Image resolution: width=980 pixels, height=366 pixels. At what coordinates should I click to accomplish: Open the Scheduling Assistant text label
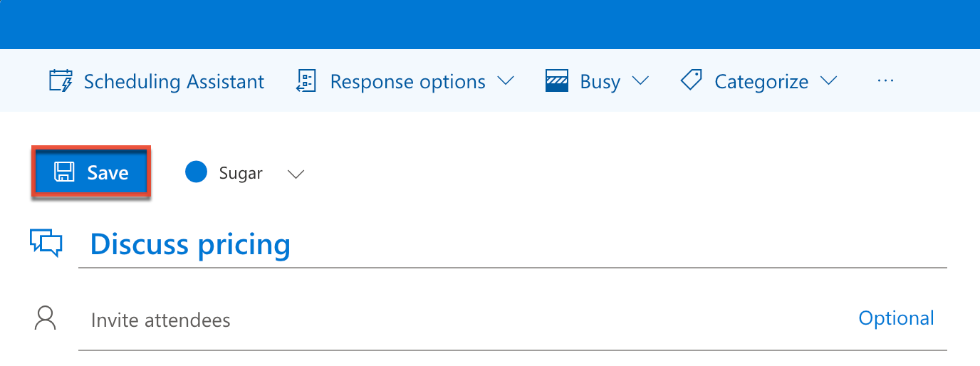click(174, 82)
